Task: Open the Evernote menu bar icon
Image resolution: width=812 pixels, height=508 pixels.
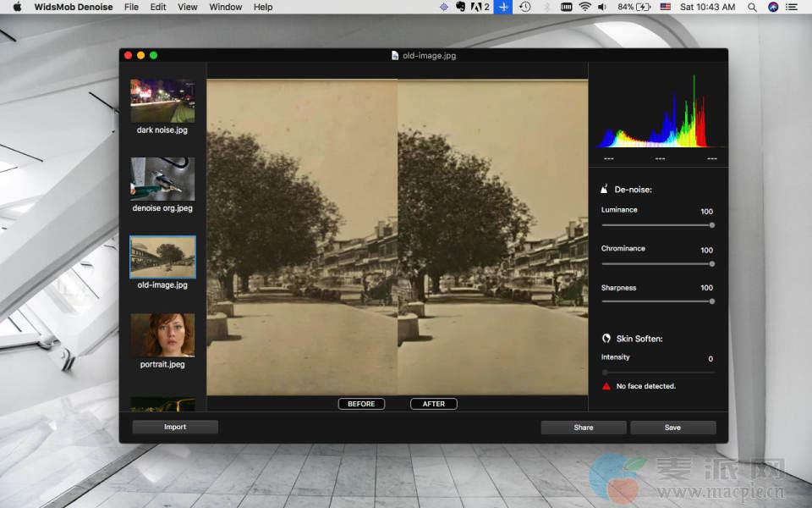Action: (x=461, y=7)
